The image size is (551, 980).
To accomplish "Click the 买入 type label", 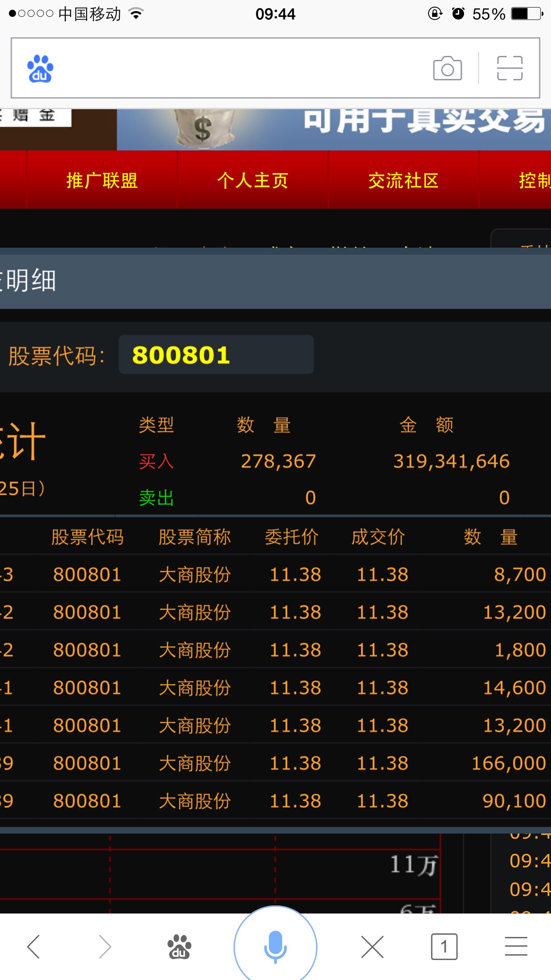I will (x=156, y=462).
